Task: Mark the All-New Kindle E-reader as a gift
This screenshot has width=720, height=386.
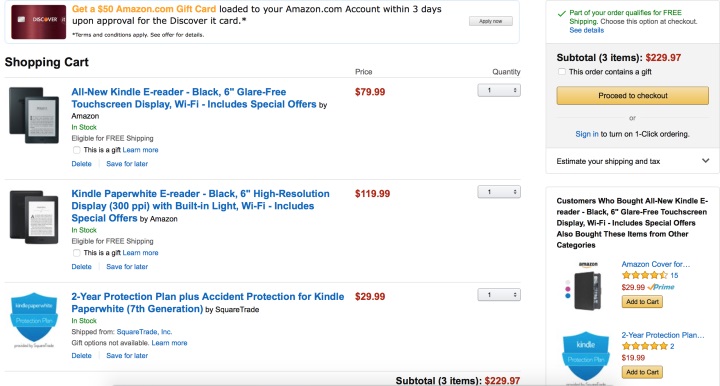Action: 77,150
